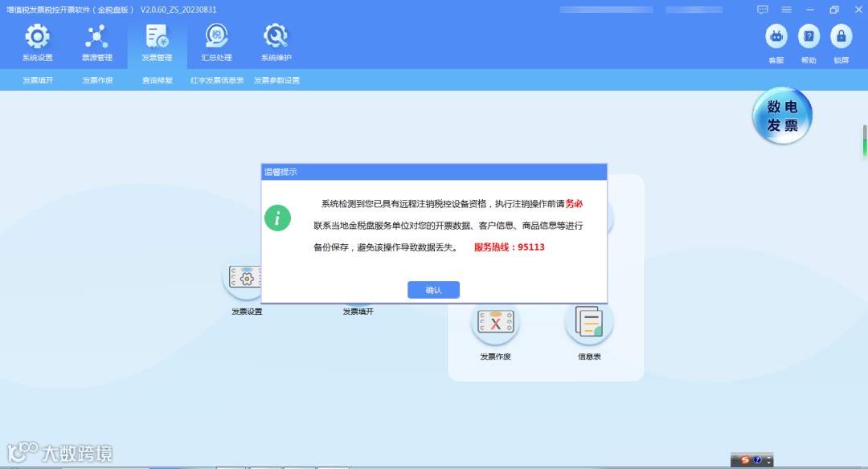Viewport: 868px width, 469px height.
Task: Open hamburger menu icon in title bar
Action: pos(786,10)
